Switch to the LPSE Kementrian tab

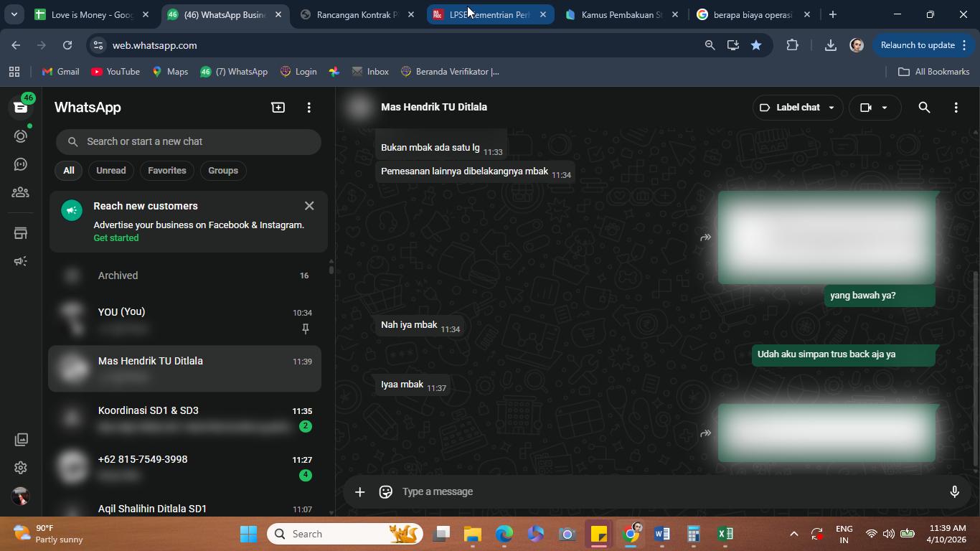tap(490, 14)
